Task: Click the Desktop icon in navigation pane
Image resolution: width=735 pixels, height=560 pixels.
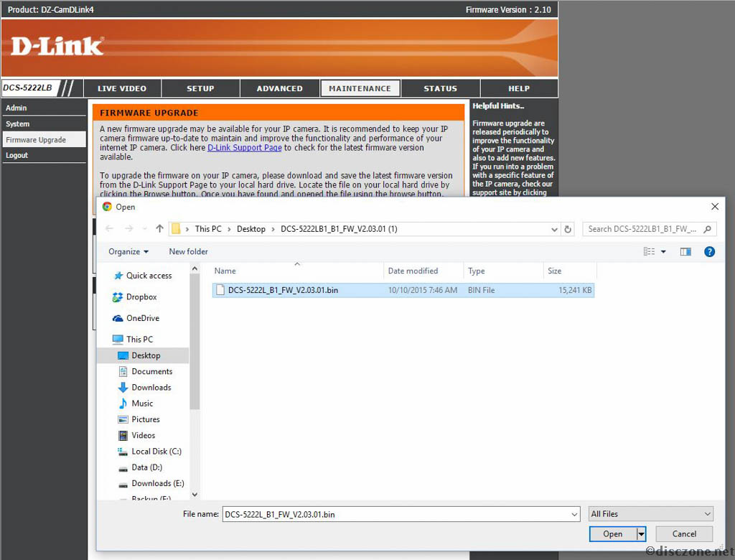Action: pyautogui.click(x=123, y=355)
